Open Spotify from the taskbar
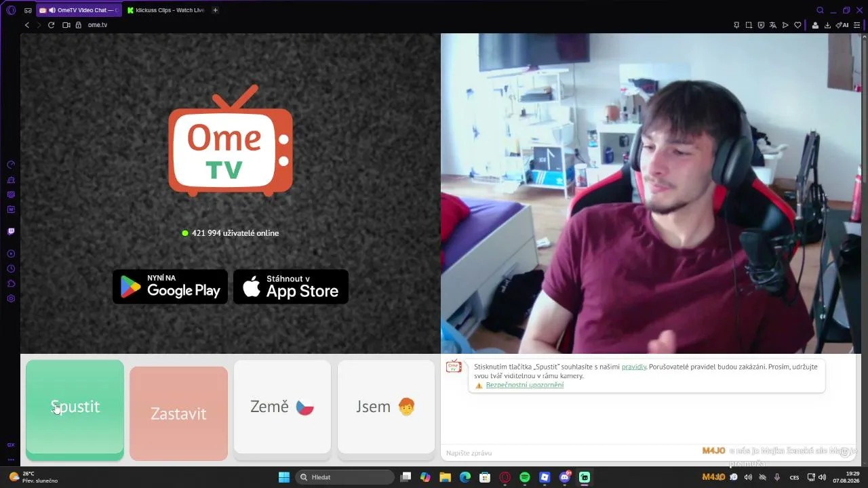The height and width of the screenshot is (488, 868). click(x=525, y=477)
